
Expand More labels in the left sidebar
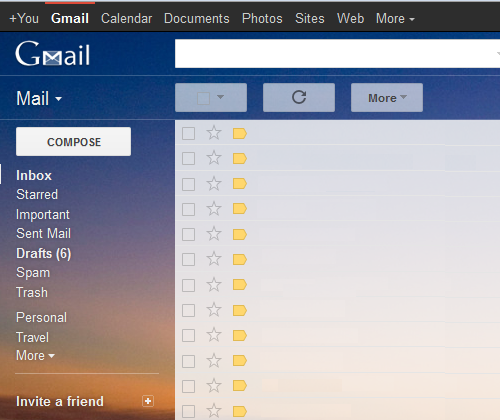click(35, 356)
